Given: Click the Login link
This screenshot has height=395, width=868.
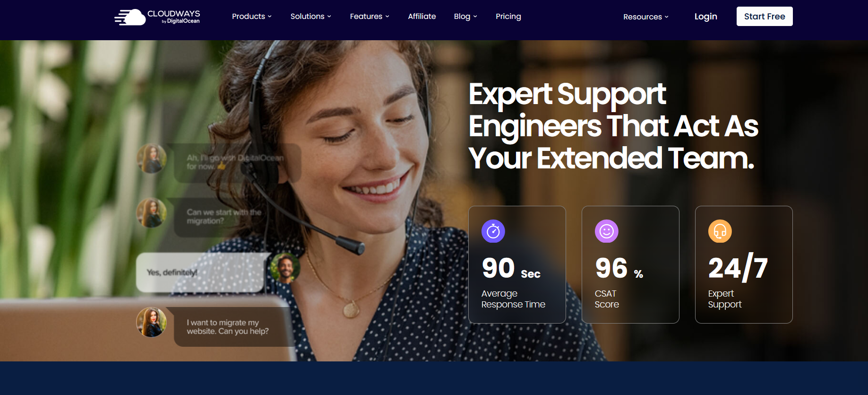Looking at the screenshot, I should [706, 17].
